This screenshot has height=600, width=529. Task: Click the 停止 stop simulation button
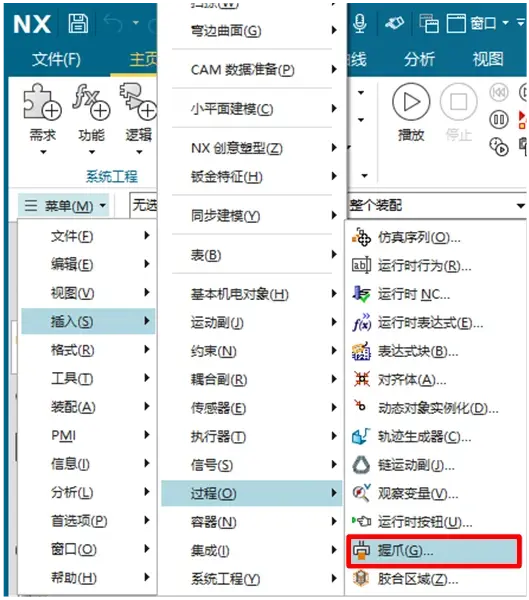(459, 113)
